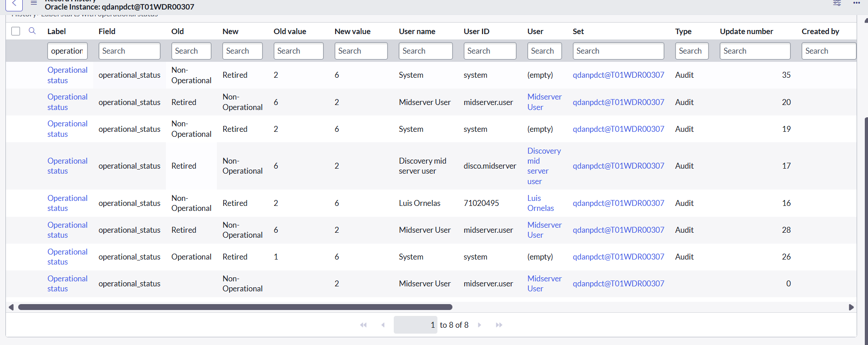Click the list search magnifier icon

[x=32, y=31]
